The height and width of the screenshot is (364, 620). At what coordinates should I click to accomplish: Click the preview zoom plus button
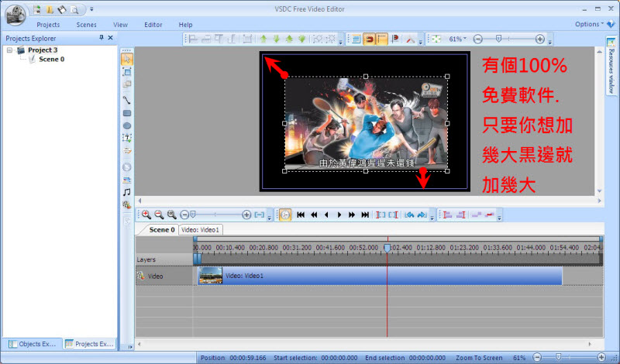point(539,39)
